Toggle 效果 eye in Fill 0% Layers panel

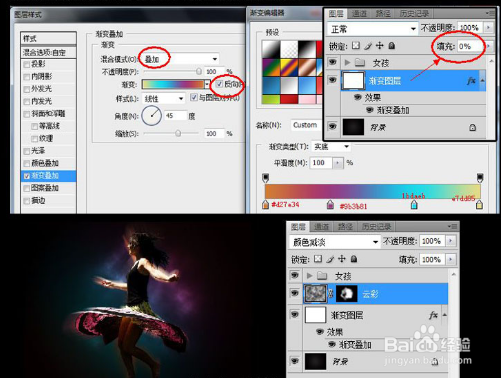(x=358, y=97)
